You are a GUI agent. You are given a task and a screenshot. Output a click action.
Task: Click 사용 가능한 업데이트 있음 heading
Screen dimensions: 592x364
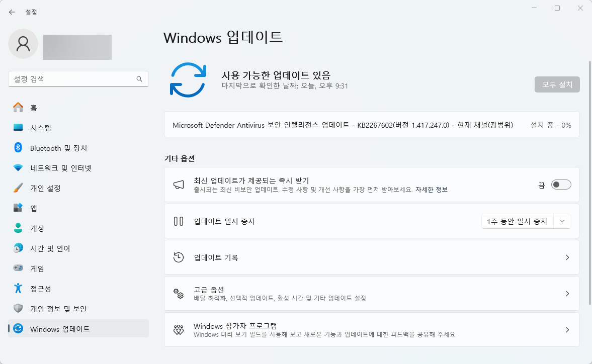(x=276, y=75)
